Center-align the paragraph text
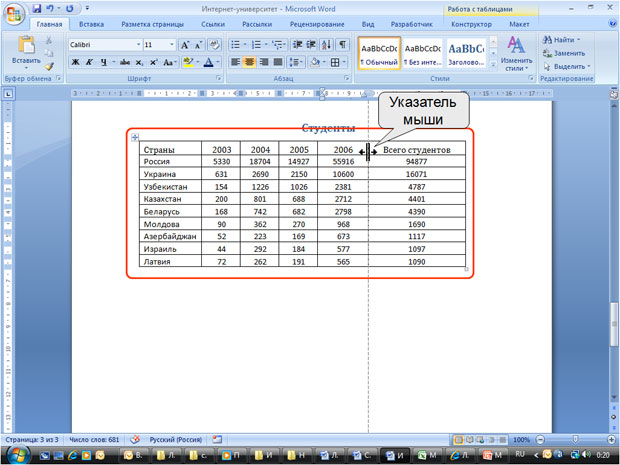Screen dimensions: 620x465 point(250,62)
